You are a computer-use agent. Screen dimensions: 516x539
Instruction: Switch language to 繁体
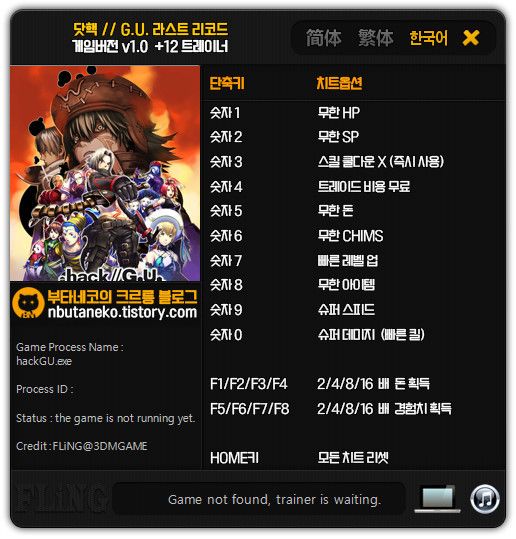tap(376, 37)
